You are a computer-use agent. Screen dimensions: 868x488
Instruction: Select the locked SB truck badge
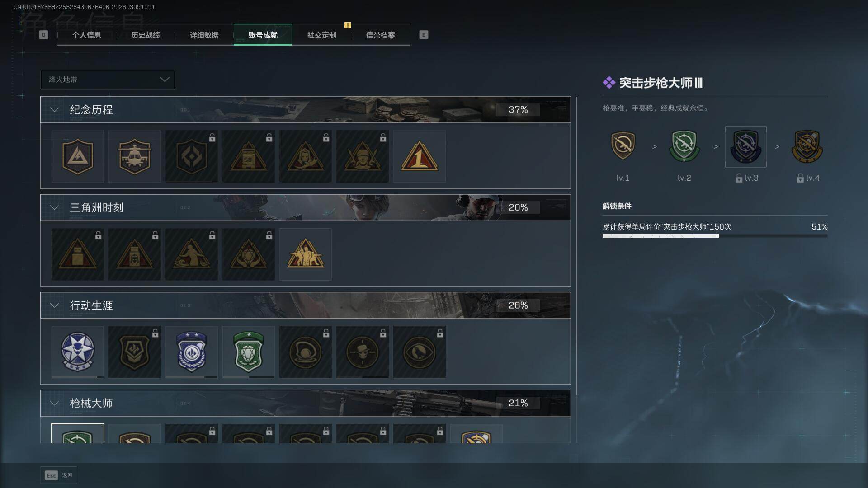click(x=248, y=156)
